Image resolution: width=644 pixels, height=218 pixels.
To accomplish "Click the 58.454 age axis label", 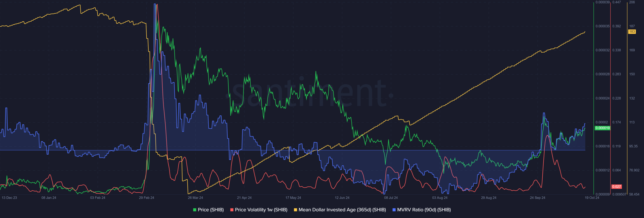I will (x=634, y=194).
